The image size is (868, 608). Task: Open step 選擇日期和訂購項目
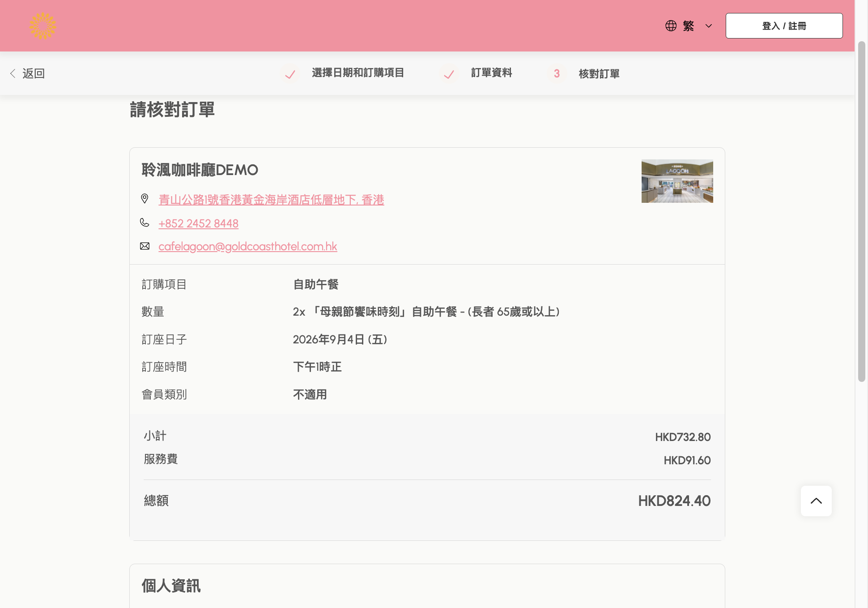tap(358, 73)
